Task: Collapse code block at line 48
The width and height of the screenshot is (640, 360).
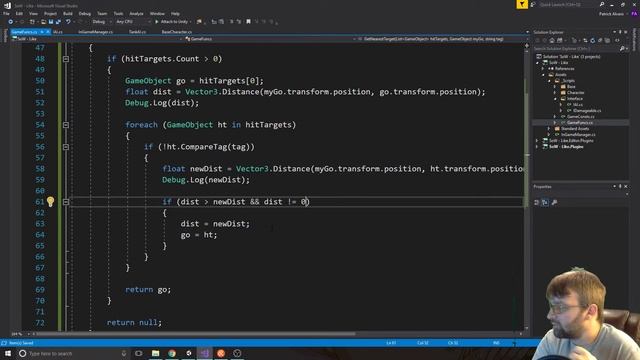Action: [66, 59]
